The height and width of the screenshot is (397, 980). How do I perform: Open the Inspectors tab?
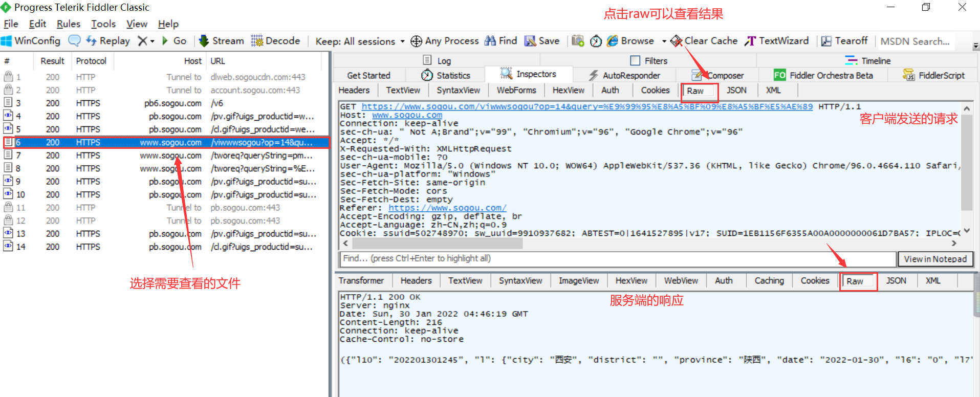click(528, 74)
